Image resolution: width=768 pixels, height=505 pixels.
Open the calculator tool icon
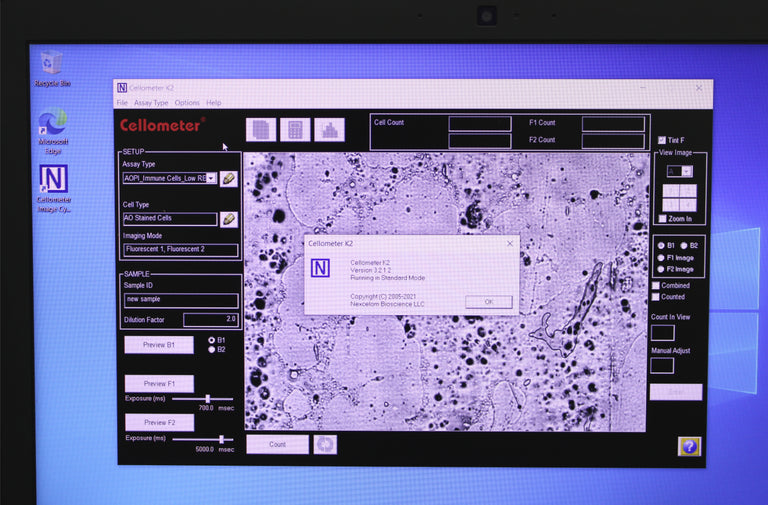coord(295,130)
